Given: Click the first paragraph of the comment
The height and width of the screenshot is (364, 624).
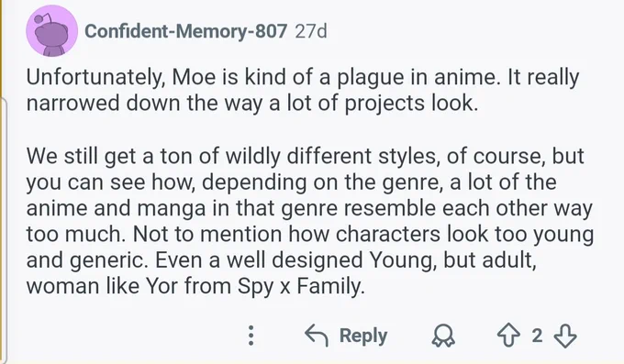Looking at the screenshot, I should tap(303, 90).
